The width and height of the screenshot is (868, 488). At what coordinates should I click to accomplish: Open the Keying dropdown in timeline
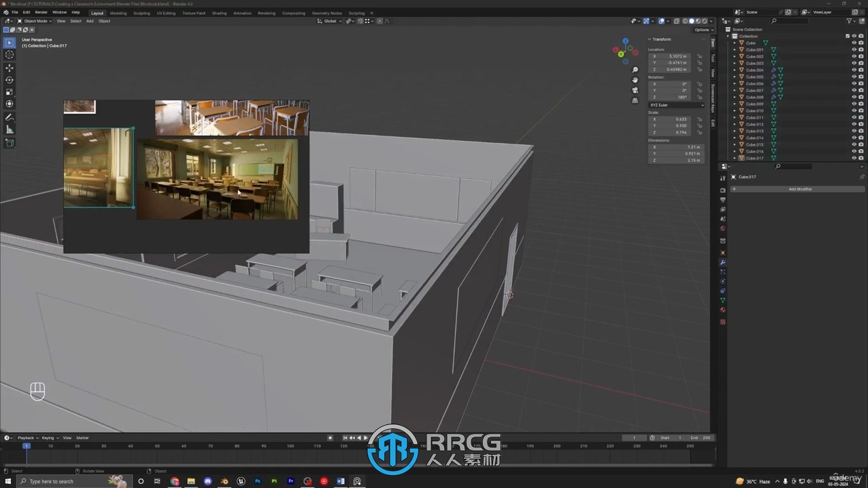click(49, 438)
